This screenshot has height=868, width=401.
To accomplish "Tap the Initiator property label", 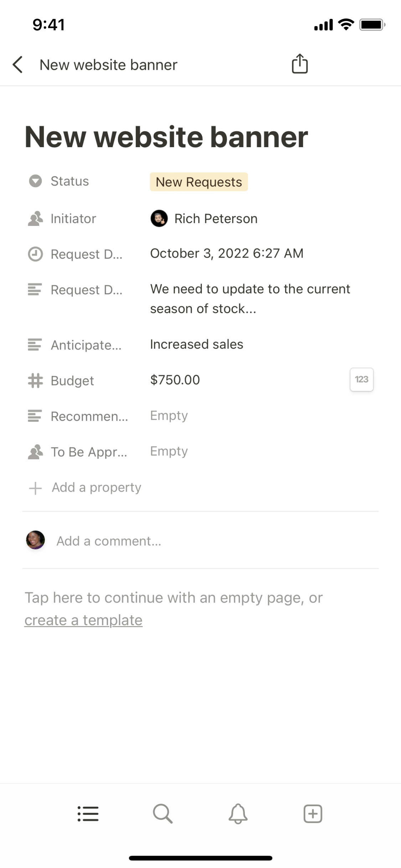I will pos(73,218).
